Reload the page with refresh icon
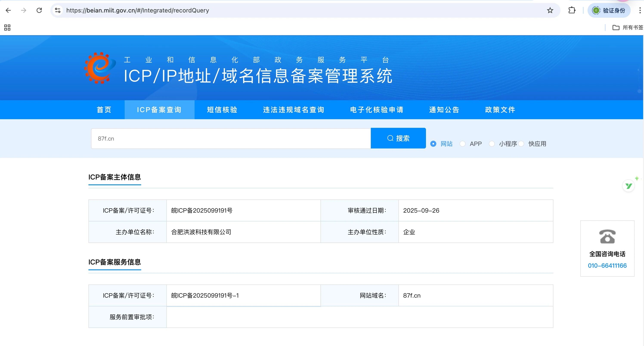 click(39, 10)
